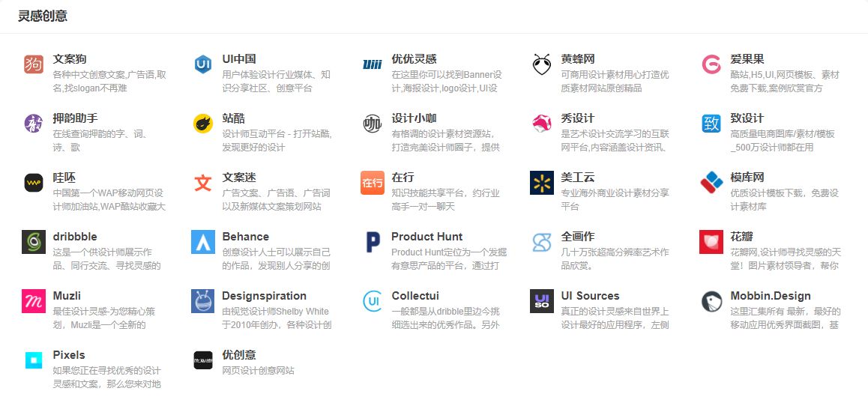Open the 设计小咖 title link
Screen dimensions: 868x406
[x=414, y=118]
